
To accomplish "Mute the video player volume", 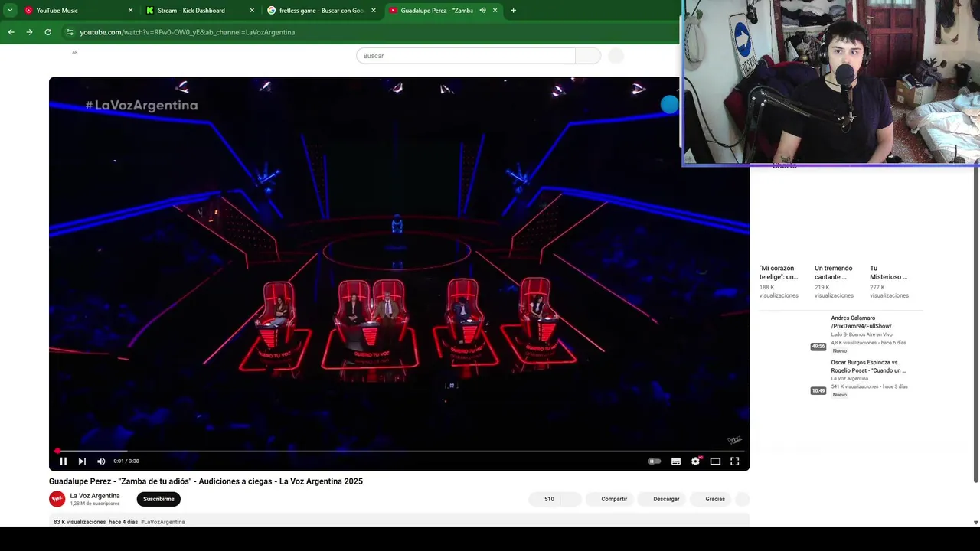I will 101,461.
